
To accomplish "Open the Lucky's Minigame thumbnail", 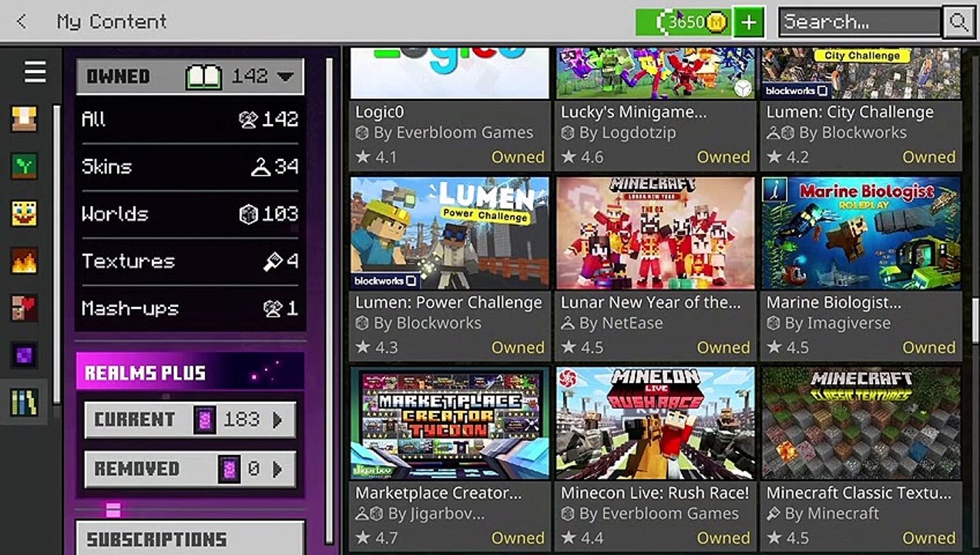I will (x=656, y=73).
